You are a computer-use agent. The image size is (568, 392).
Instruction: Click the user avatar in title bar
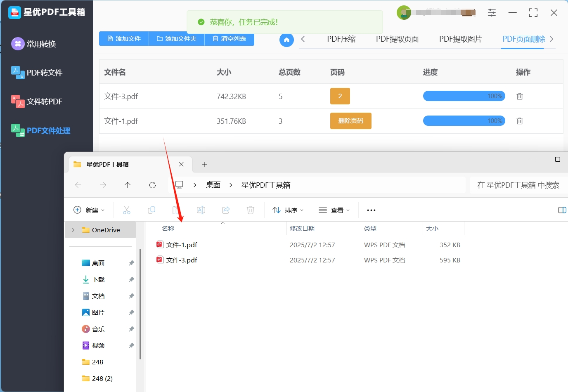tap(404, 12)
